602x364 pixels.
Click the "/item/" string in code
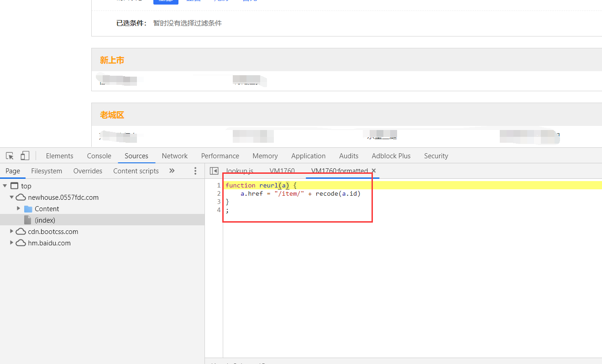tap(289, 193)
